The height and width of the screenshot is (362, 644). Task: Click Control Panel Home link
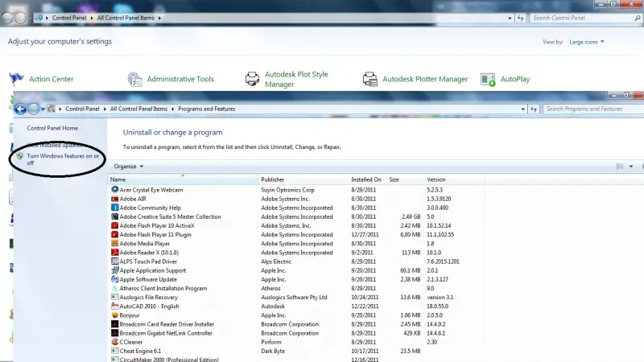pyautogui.click(x=52, y=128)
